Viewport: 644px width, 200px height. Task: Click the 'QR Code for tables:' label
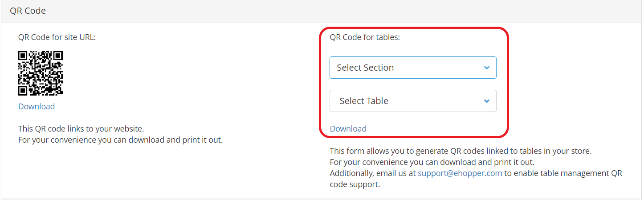365,37
